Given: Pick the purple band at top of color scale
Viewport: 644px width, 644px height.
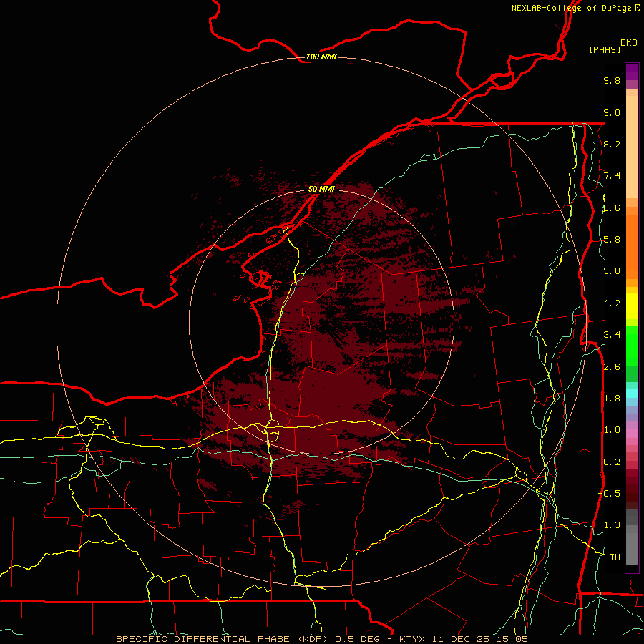Looking at the screenshot, I should (x=632, y=72).
